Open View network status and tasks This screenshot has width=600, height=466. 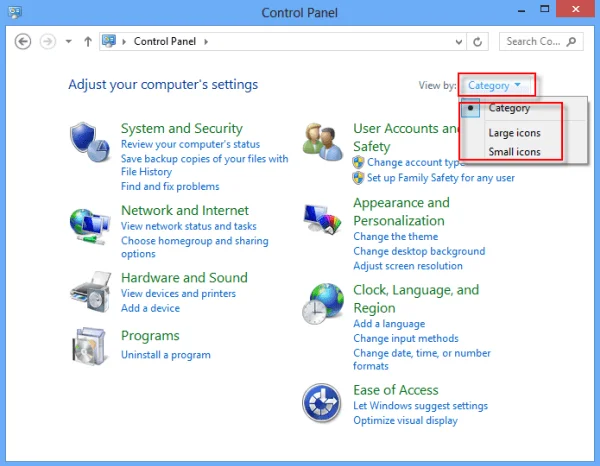(189, 226)
